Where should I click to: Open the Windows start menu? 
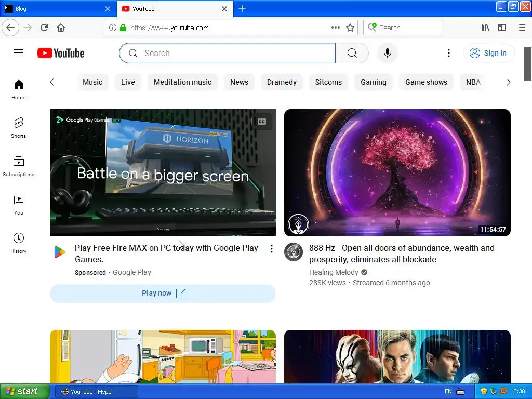point(24,392)
